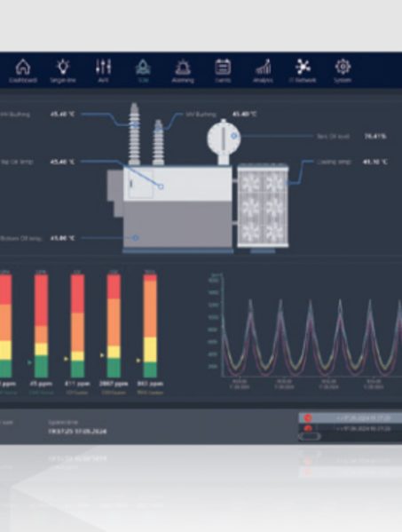Open the System gear icon
Screen dimensions: 402x532
[343, 67]
